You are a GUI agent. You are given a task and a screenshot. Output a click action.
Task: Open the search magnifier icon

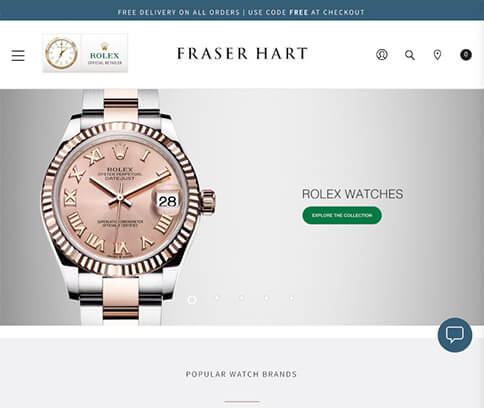410,55
